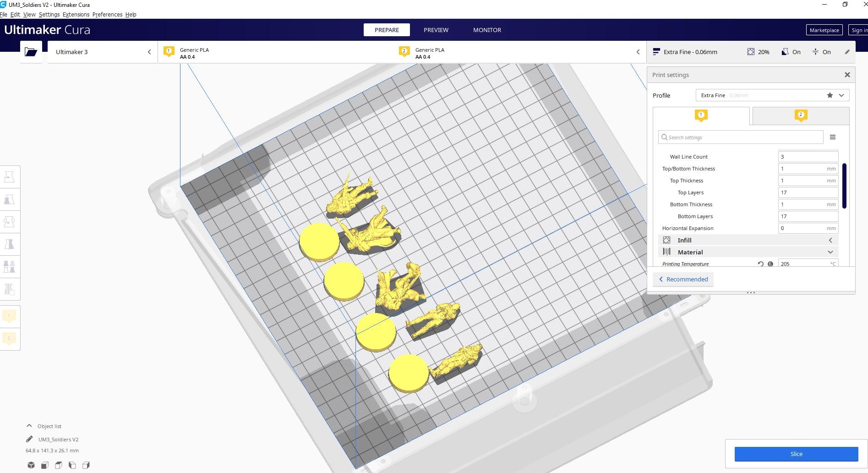Open file using the folder icon
This screenshot has height=473, width=868.
coord(31,52)
